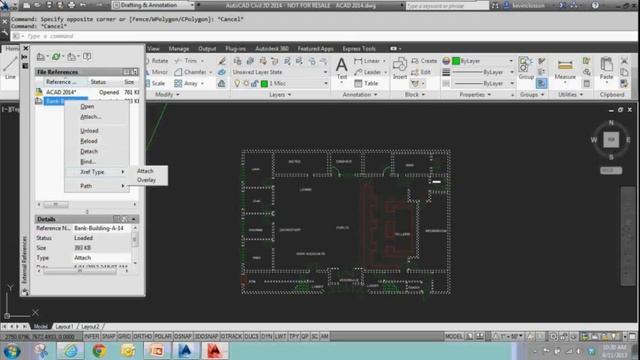
Task: Click the keyword search box in title bar
Action: pyautogui.click(x=447, y=6)
